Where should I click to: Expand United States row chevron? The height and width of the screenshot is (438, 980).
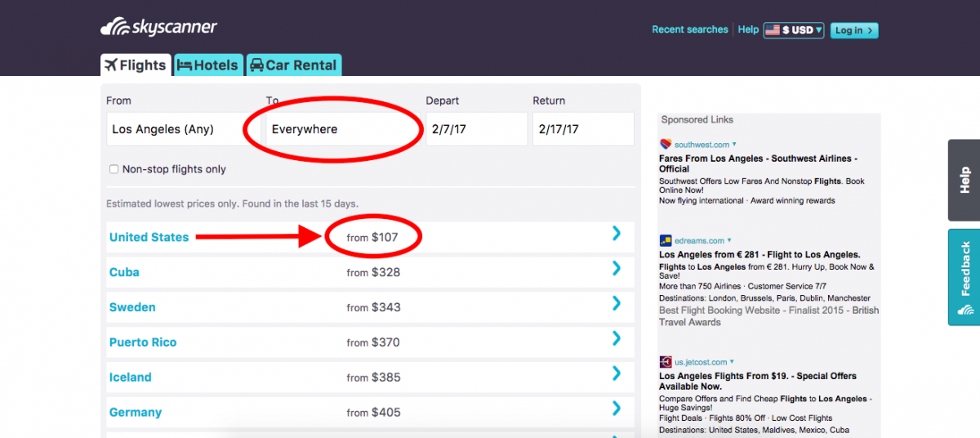[617, 234]
